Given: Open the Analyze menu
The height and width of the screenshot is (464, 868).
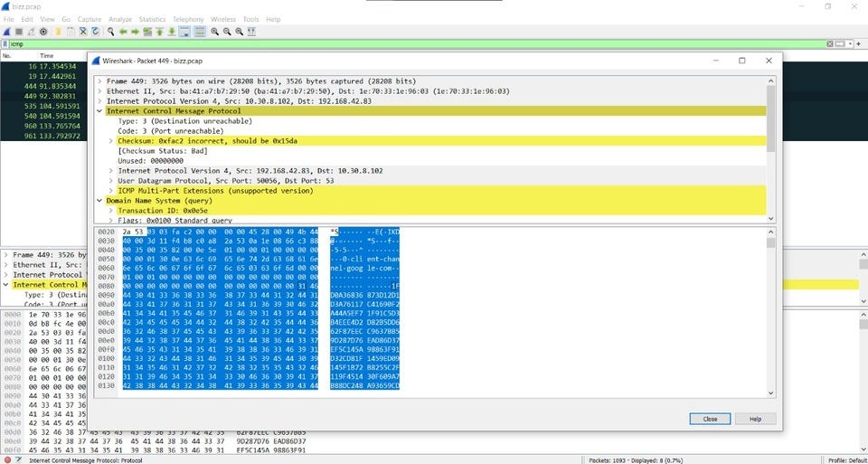Looking at the screenshot, I should pyautogui.click(x=120, y=19).
